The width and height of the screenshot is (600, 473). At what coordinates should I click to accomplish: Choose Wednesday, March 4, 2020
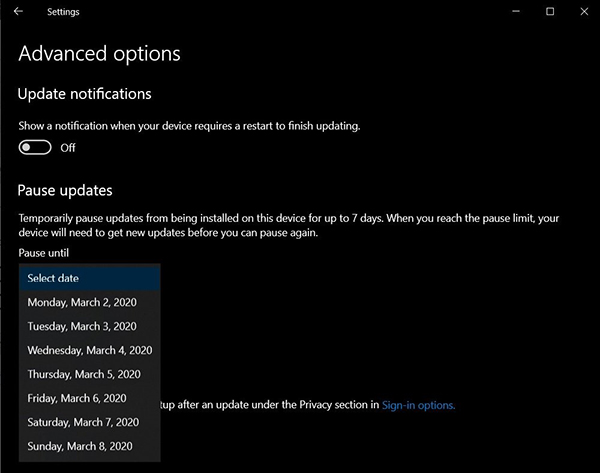tap(89, 350)
